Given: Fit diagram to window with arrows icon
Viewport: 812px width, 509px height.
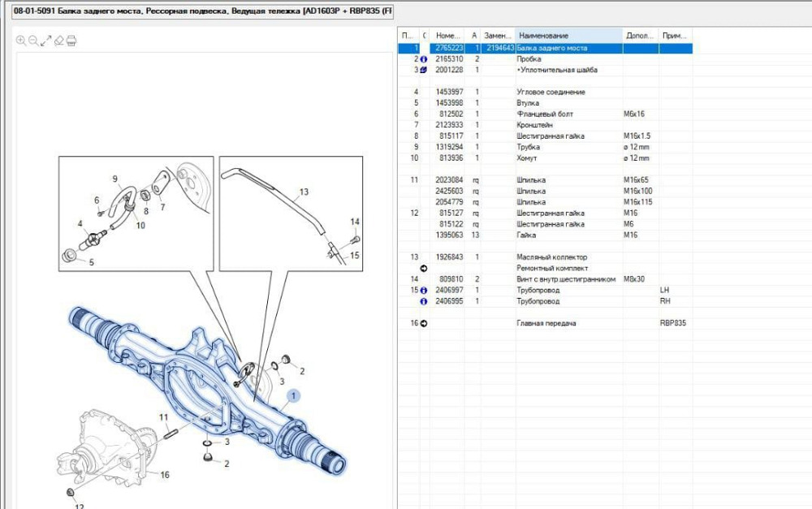Looking at the screenshot, I should pos(46,41).
